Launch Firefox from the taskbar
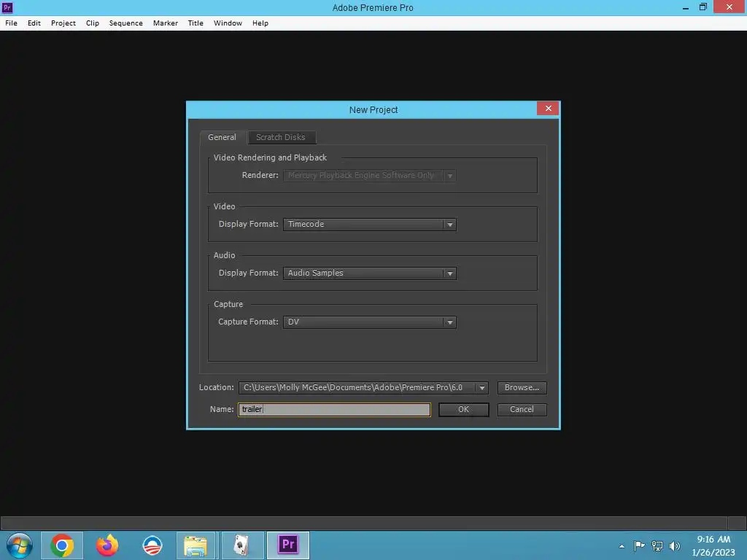This screenshot has height=560, width=747. coord(107,545)
